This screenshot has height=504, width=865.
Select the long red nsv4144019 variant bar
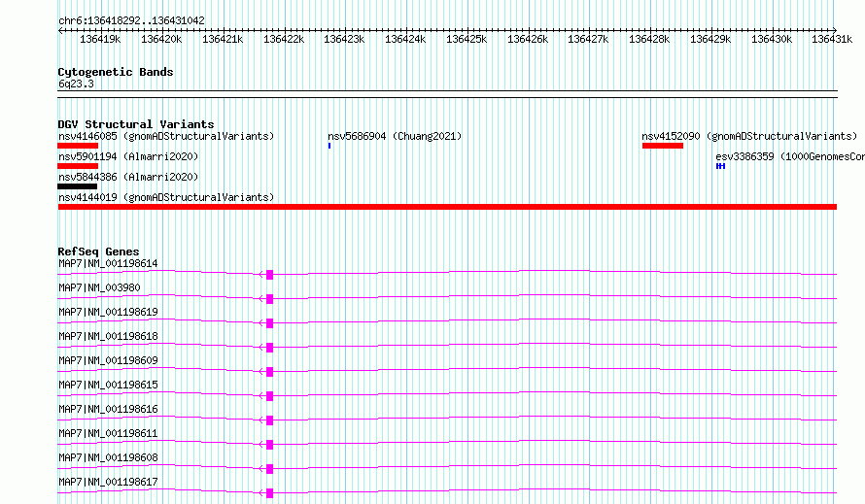pos(447,207)
